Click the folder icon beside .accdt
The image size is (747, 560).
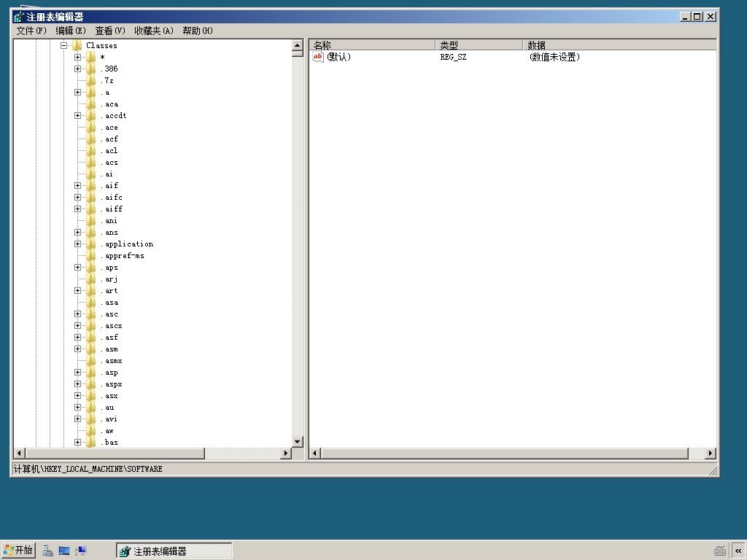90,116
